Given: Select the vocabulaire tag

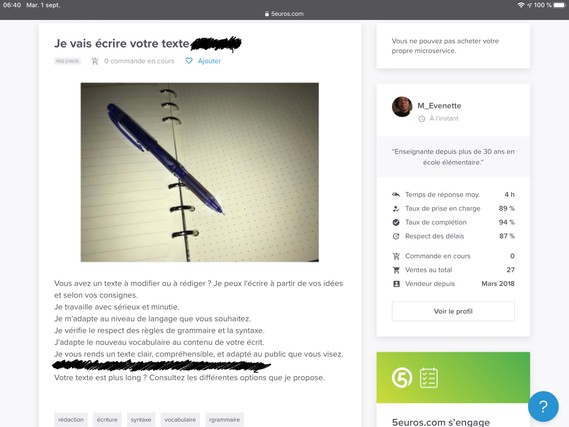Looking at the screenshot, I should click(180, 420).
